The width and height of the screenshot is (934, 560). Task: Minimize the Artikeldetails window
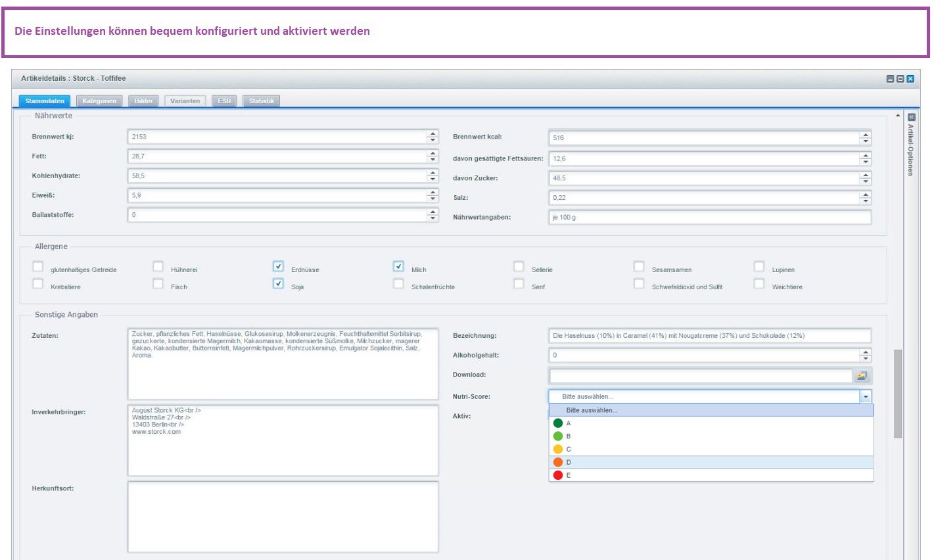[890, 79]
